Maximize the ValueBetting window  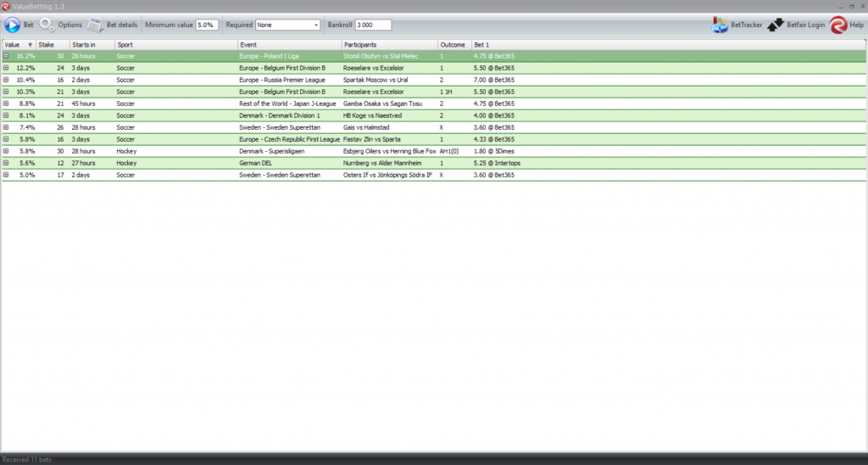pos(850,6)
